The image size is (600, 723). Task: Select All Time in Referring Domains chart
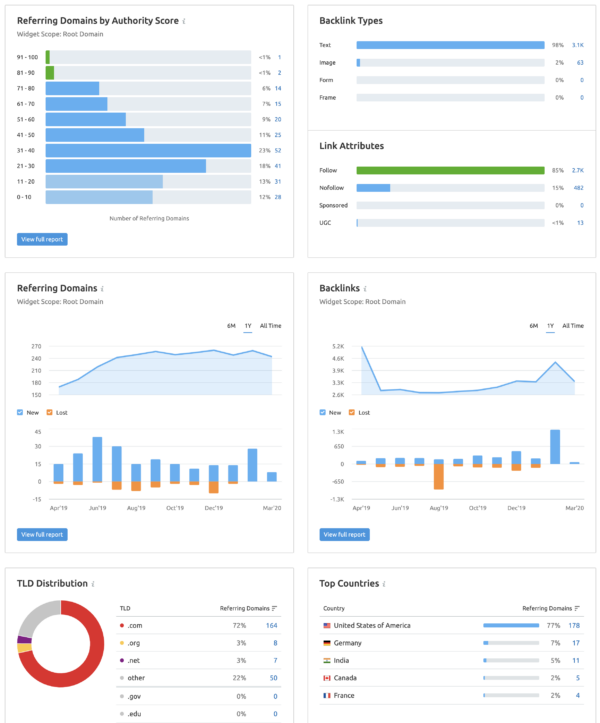(270, 326)
